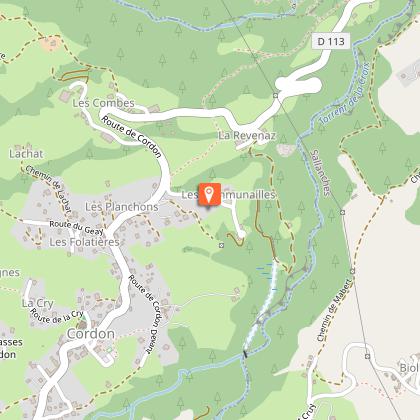Click the La Cry place label
The image size is (420, 420).
38,303
